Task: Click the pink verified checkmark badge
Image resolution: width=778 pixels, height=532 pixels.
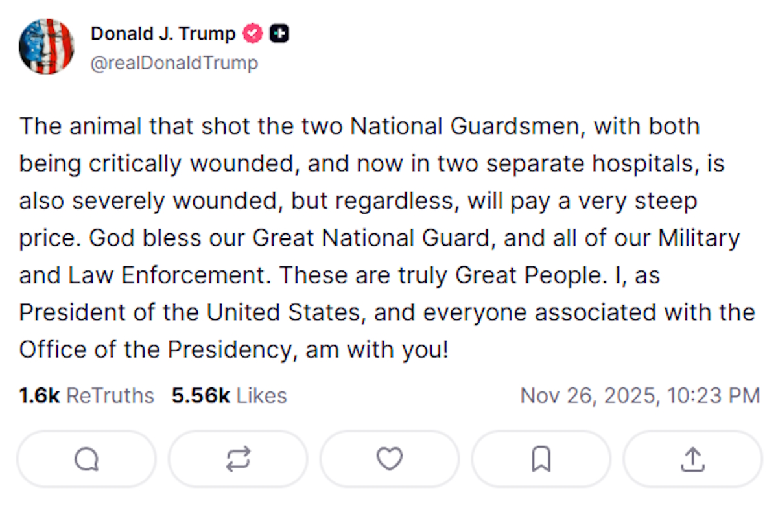Action: [x=252, y=33]
